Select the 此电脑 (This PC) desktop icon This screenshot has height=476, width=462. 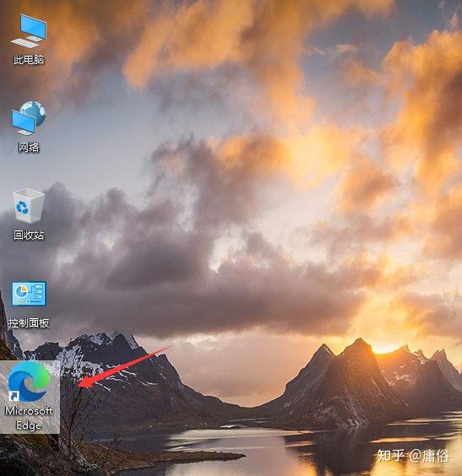coord(29,31)
